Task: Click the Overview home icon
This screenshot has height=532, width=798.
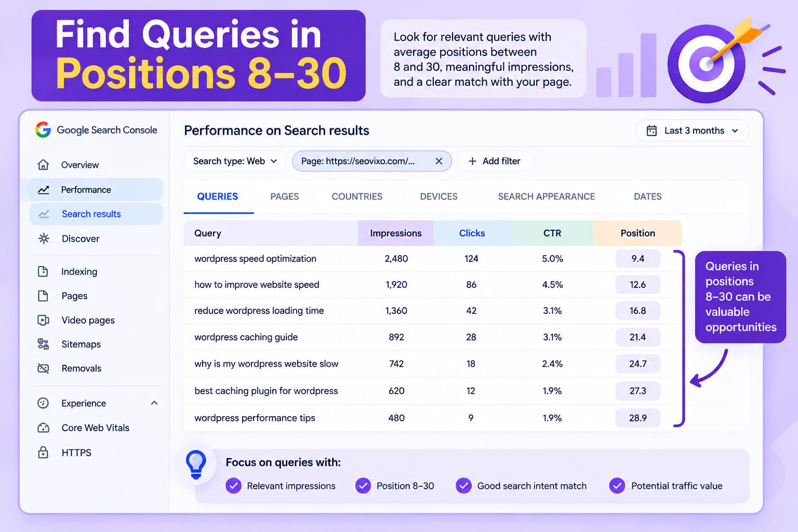Action: pyautogui.click(x=44, y=165)
